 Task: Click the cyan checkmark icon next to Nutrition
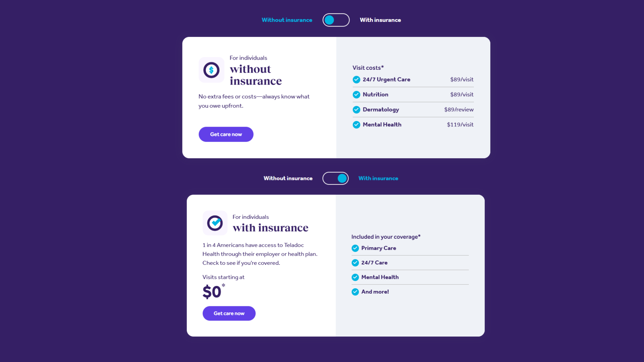pos(356,94)
